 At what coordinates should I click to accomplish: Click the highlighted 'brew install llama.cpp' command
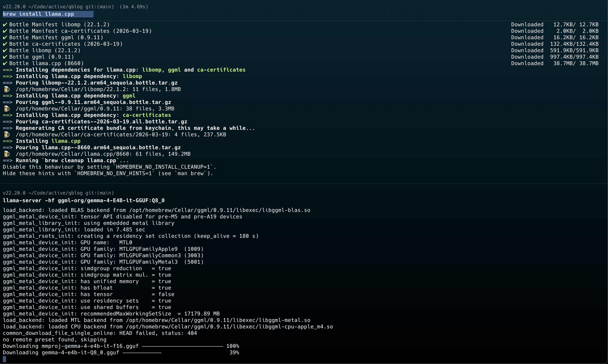tap(38, 14)
